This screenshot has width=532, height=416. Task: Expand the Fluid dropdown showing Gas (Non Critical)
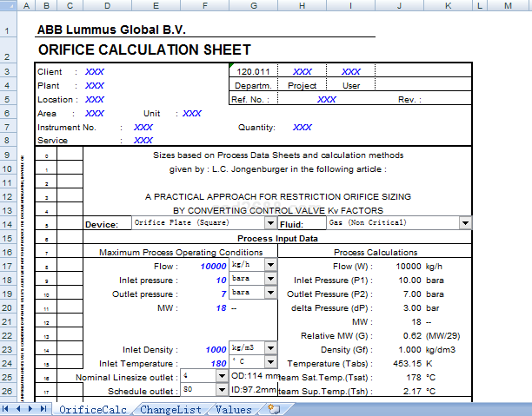click(x=465, y=223)
